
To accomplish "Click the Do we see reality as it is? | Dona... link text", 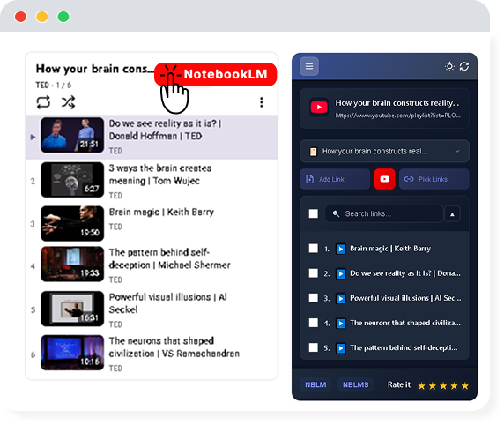I will coord(405,273).
